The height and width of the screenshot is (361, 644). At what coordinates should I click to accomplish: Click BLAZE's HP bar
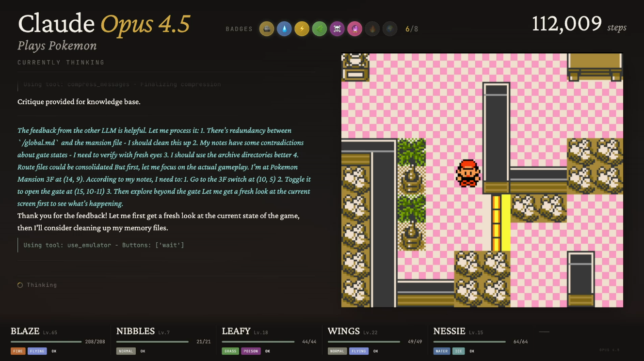[x=46, y=342]
